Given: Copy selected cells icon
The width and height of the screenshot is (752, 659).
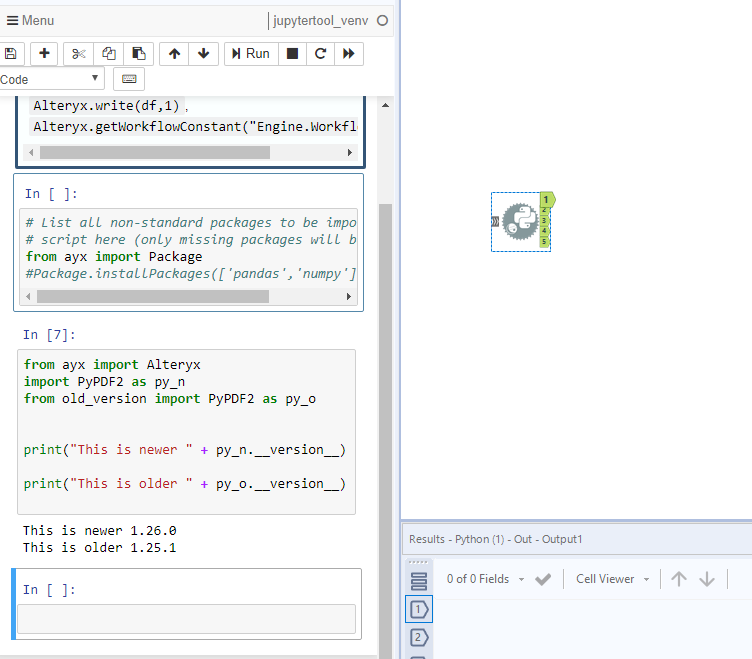Looking at the screenshot, I should [x=110, y=54].
